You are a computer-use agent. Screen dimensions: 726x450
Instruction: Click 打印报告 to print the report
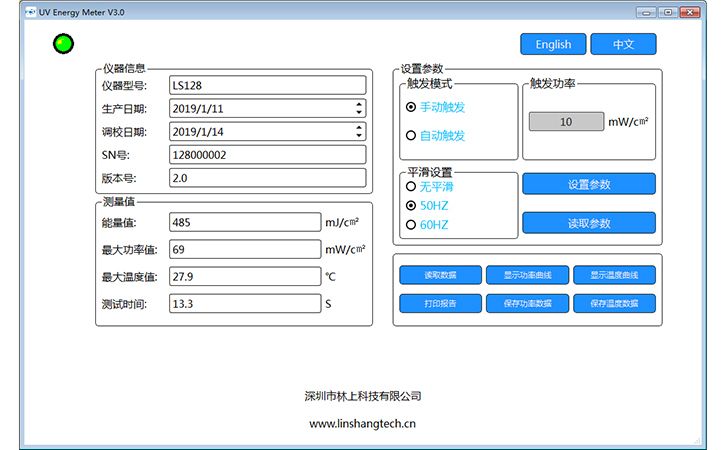click(x=440, y=303)
